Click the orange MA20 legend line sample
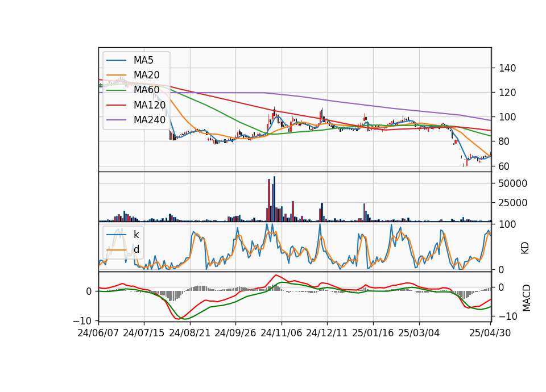 point(116,75)
